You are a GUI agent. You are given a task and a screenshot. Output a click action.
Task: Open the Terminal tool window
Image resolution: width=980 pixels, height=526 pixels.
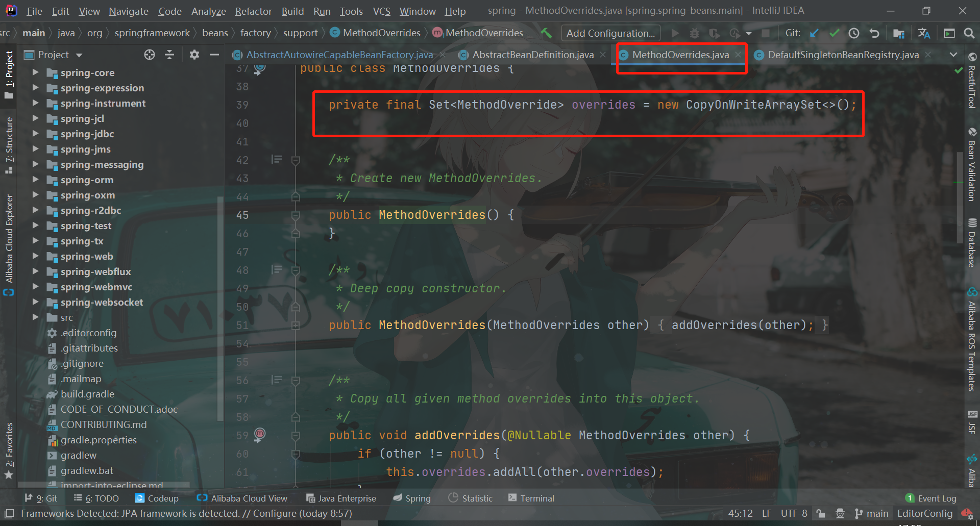(531, 498)
